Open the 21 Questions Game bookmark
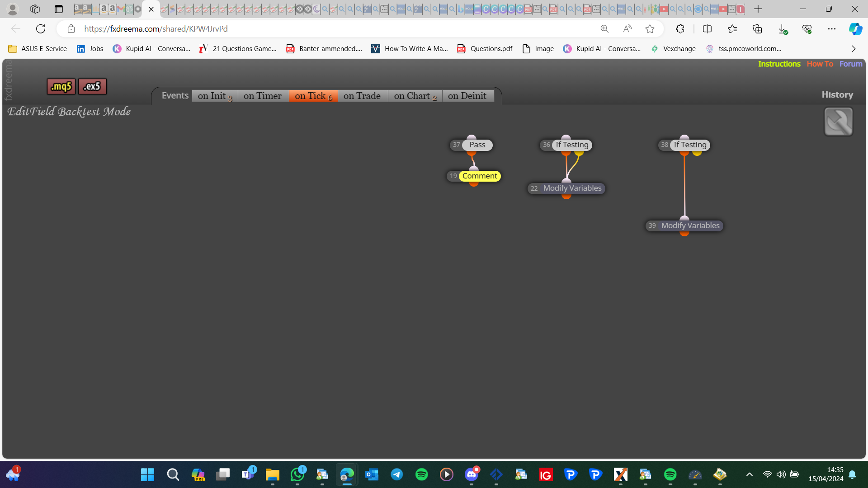This screenshot has height=488, width=868. [x=238, y=49]
